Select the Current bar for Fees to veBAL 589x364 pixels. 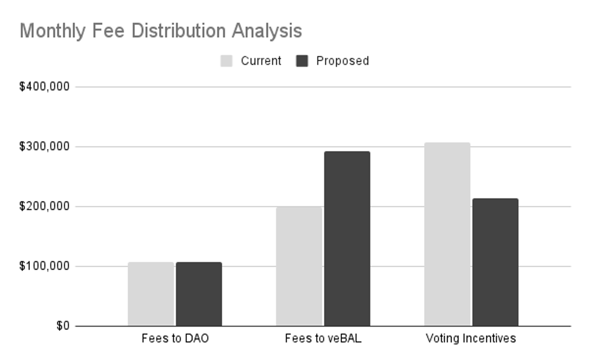[299, 266]
